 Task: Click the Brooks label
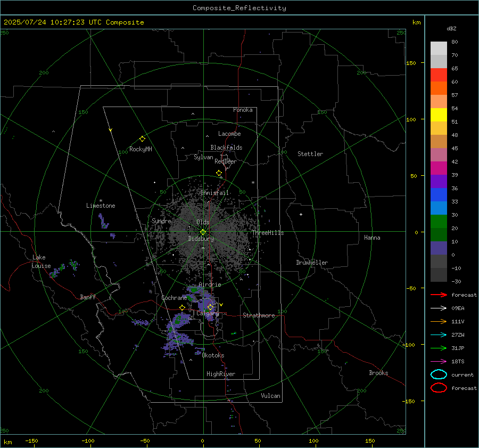click(x=378, y=373)
